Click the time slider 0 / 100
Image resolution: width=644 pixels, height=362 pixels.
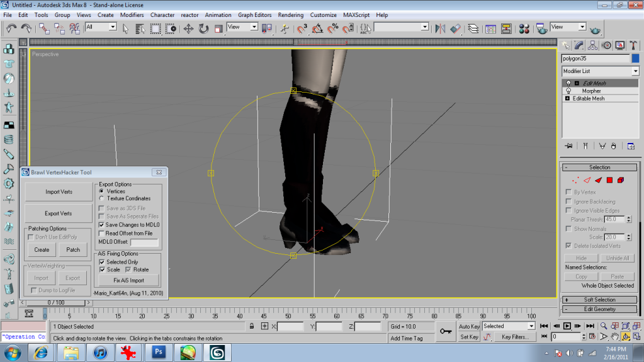tap(56, 302)
